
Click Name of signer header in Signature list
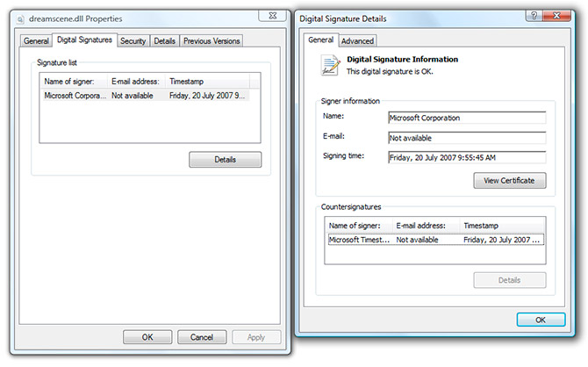click(x=74, y=82)
